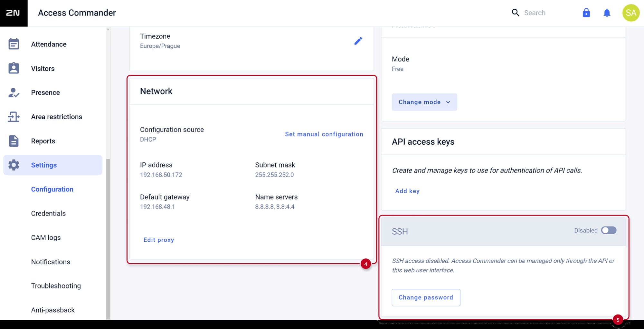The image size is (644, 329).
Task: Click the IP address value 192.168.50.172
Action: tap(161, 175)
